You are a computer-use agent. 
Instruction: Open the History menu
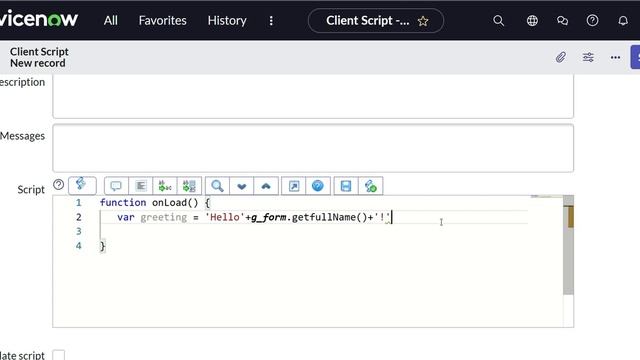227,20
